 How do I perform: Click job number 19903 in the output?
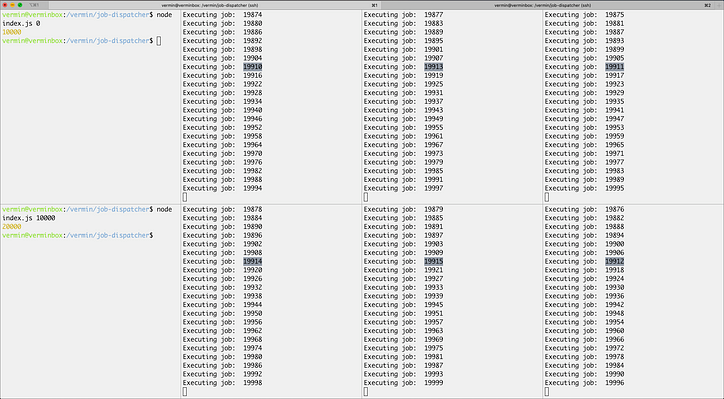tap(434, 244)
